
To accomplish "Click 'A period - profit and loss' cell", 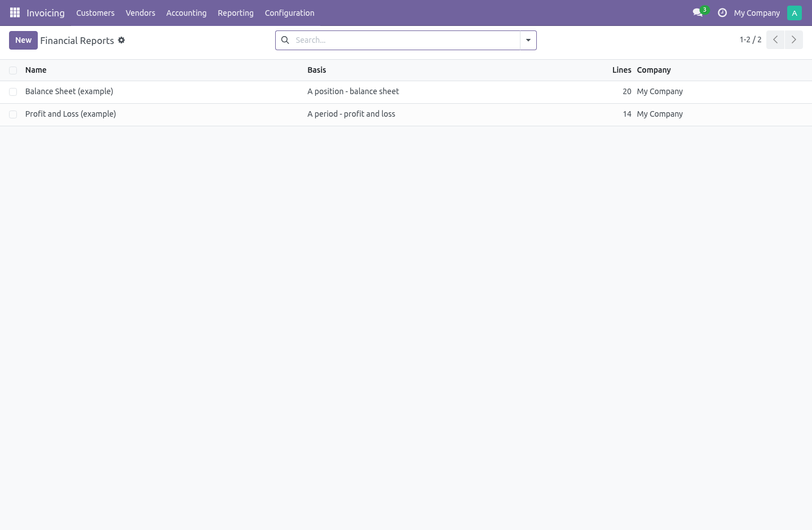I will (x=351, y=114).
